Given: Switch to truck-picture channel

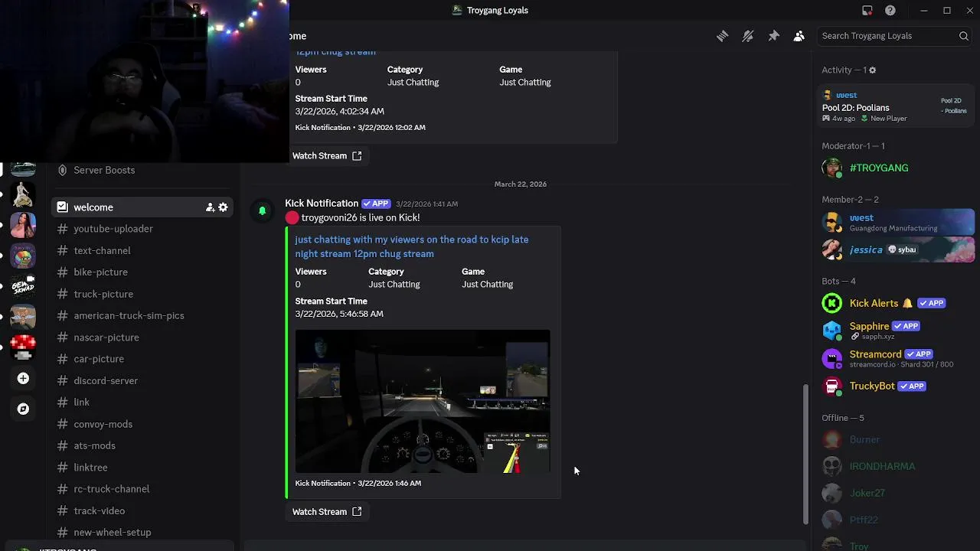Looking at the screenshot, I should click(x=142, y=294).
